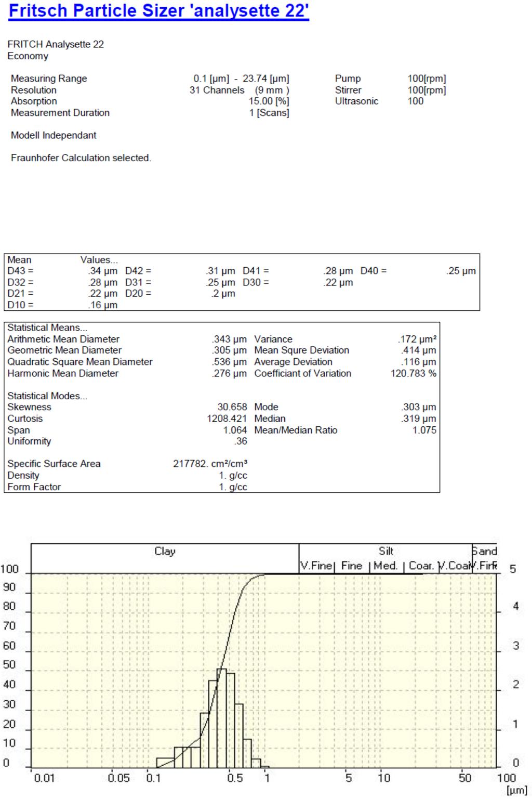The width and height of the screenshot is (532, 799).
Task: Select the Coar. silt subdivision label
Action: click(x=421, y=566)
